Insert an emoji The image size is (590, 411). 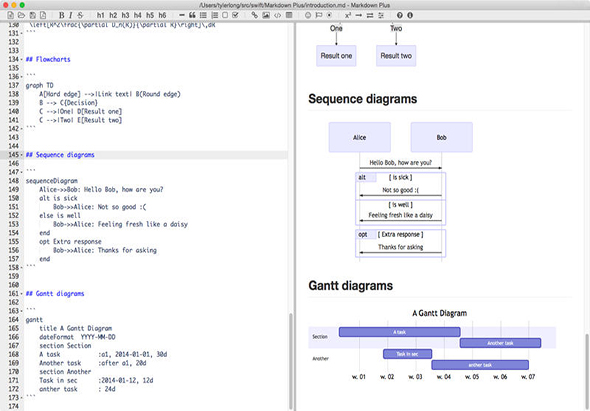[x=308, y=15]
